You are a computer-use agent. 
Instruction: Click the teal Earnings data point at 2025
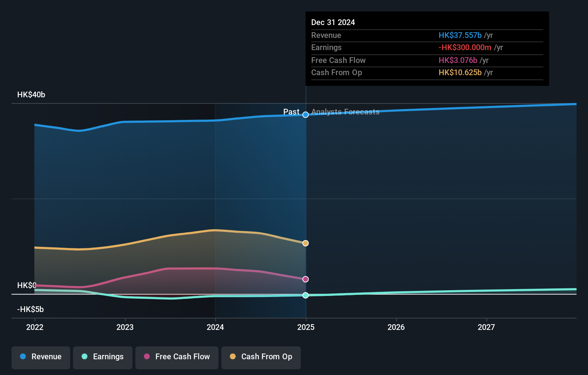[305, 295]
